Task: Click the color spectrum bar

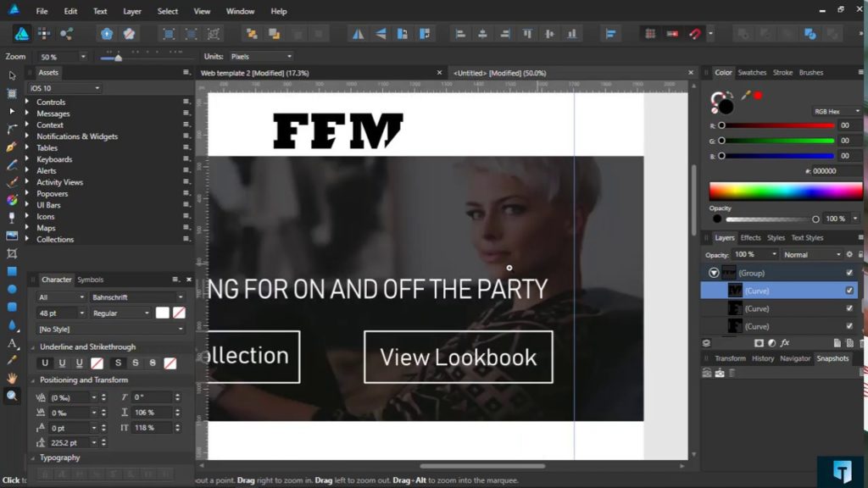Action: point(786,191)
